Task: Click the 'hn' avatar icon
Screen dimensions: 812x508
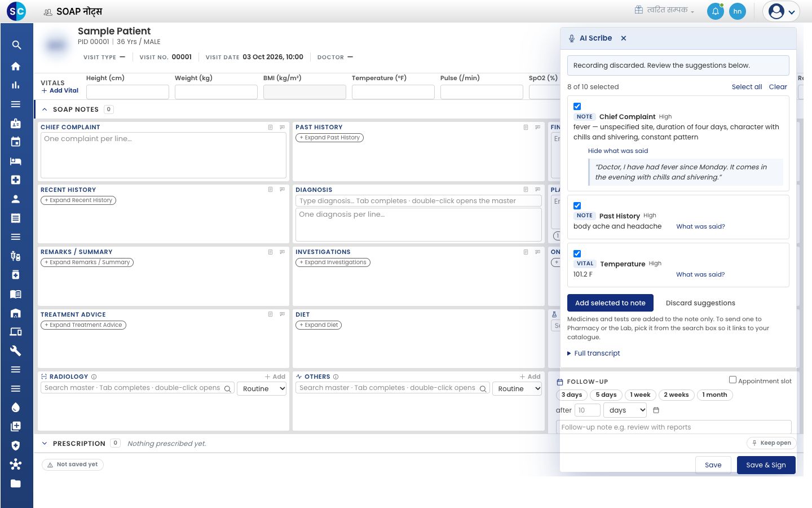Action: (738, 11)
